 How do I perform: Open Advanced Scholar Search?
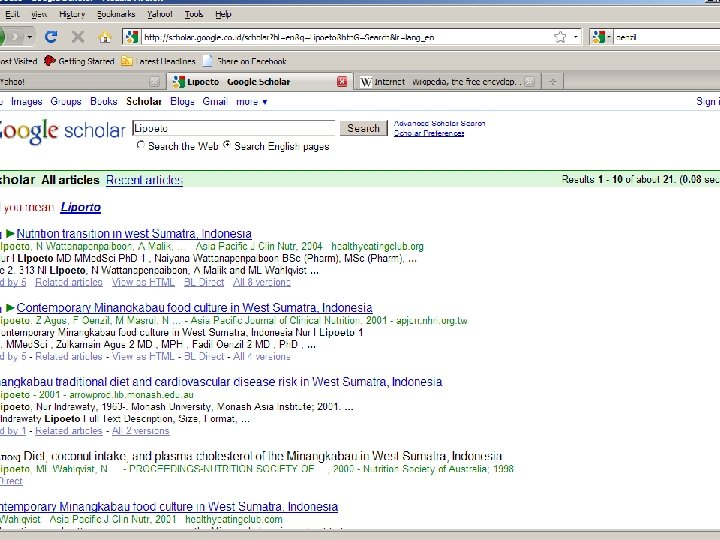(x=439, y=123)
